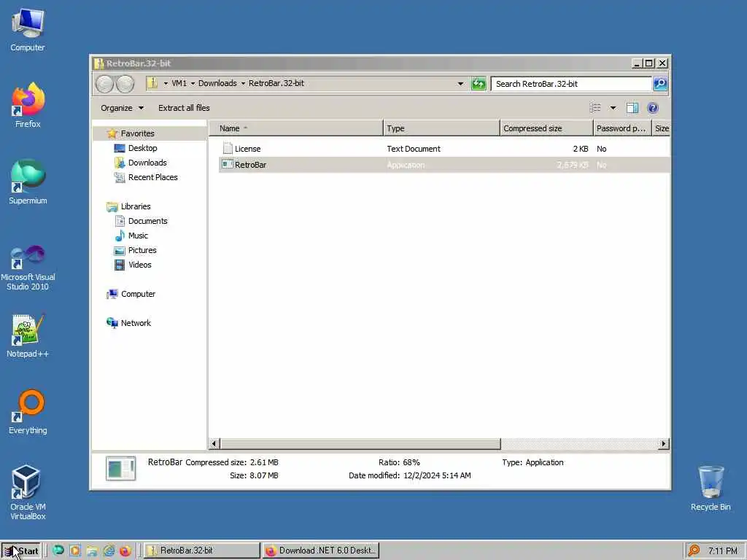This screenshot has width=747, height=560.
Task: Expand the root breadcrumb arrow
Action: pos(166,83)
